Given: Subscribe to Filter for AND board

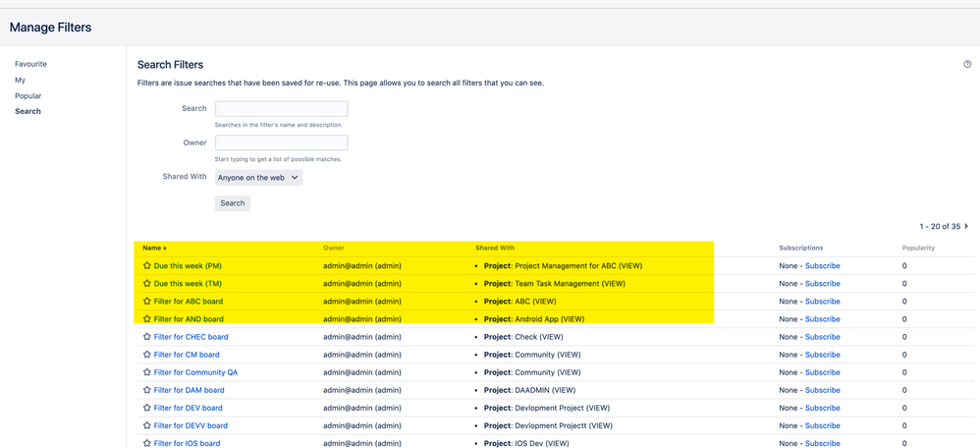Looking at the screenshot, I should 823,319.
